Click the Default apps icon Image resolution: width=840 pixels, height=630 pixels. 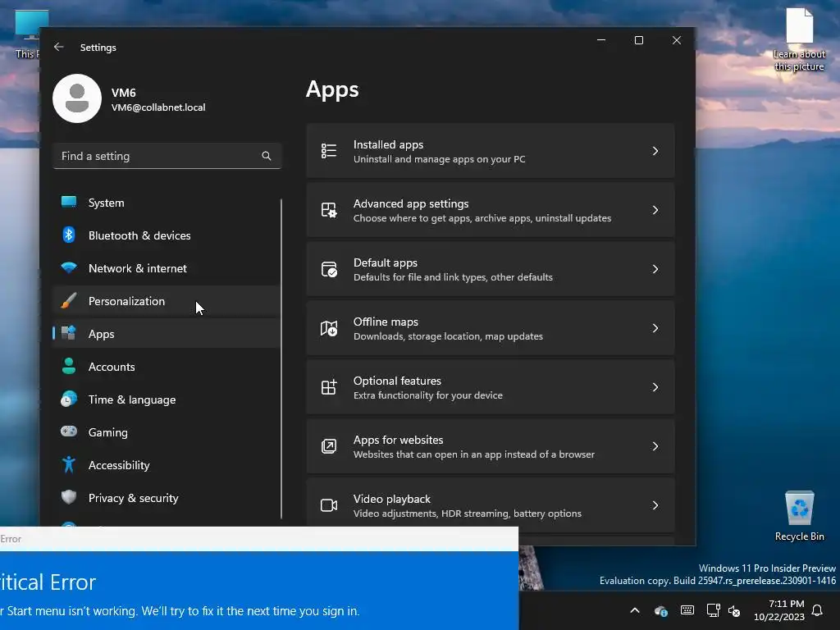(329, 269)
